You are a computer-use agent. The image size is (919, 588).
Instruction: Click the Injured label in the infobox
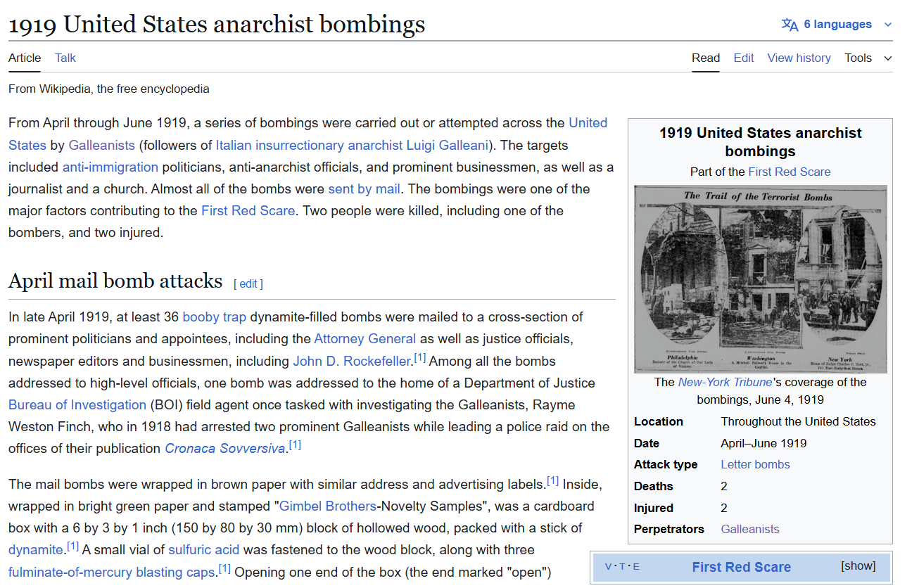[654, 508]
